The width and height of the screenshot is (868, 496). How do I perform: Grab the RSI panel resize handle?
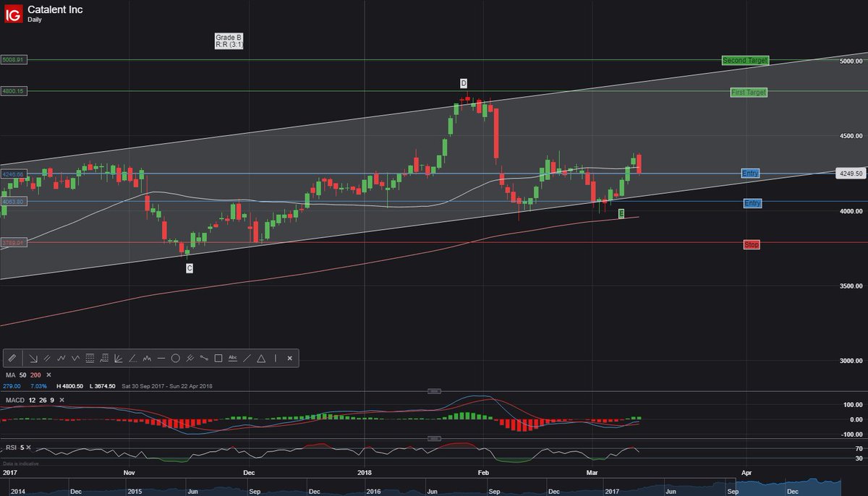(x=434, y=438)
